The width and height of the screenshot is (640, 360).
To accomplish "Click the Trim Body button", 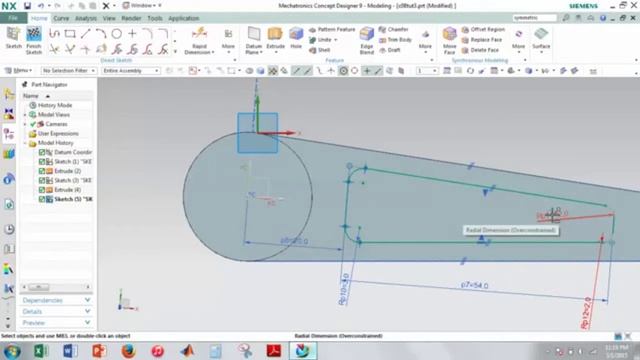I will pyautogui.click(x=395, y=40).
